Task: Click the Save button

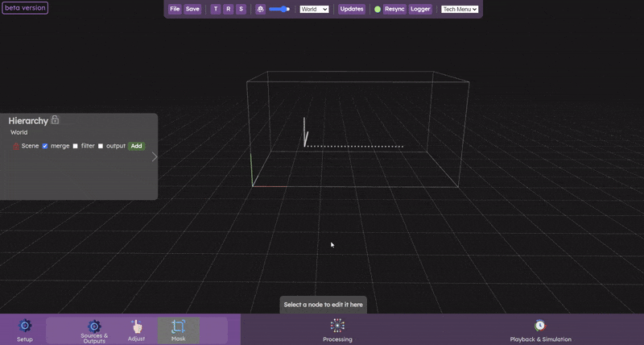Action: [192, 9]
